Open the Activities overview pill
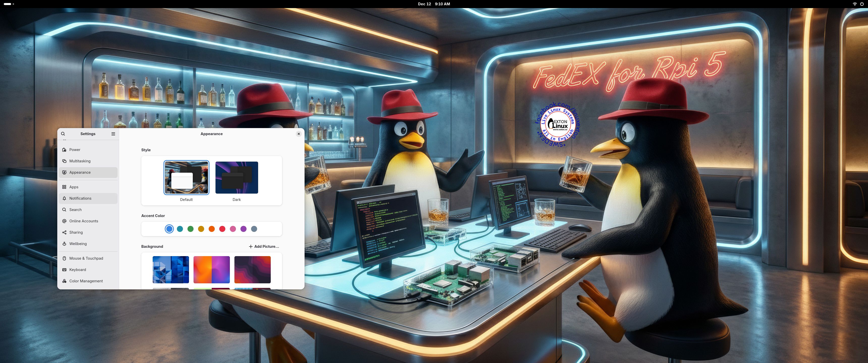 pos(9,4)
